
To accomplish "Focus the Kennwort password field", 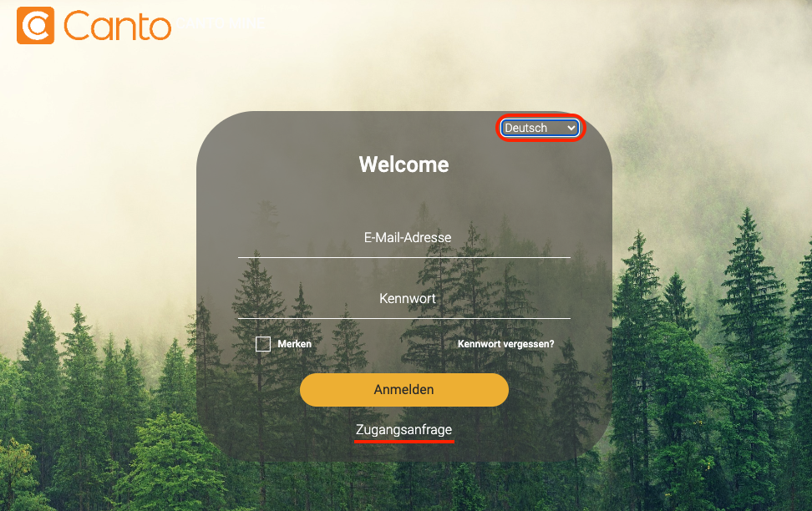I will click(x=404, y=299).
